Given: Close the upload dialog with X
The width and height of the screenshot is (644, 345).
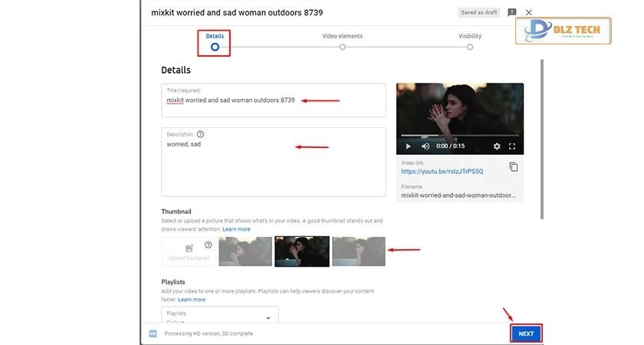Looking at the screenshot, I should click(x=528, y=12).
